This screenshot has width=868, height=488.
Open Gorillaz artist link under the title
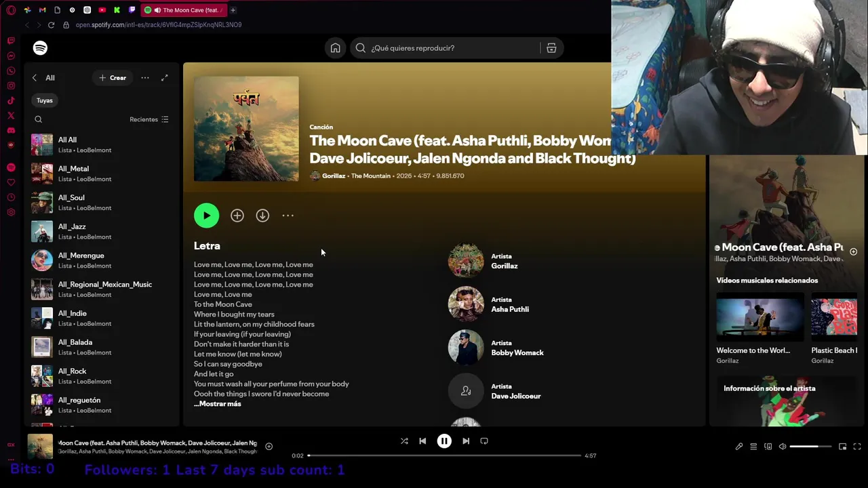334,176
